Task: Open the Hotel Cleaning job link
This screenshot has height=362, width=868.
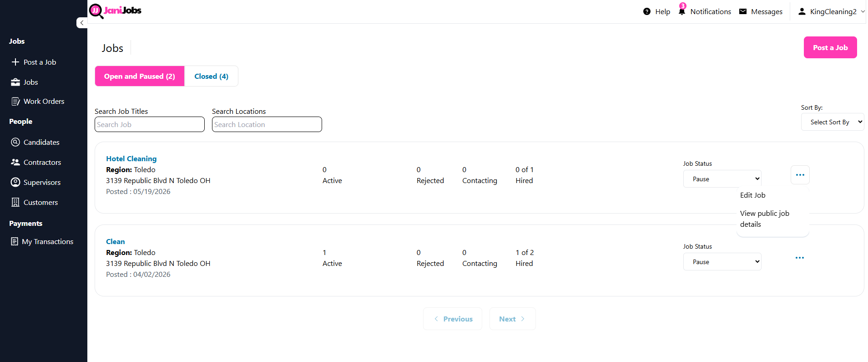Action: (131, 158)
